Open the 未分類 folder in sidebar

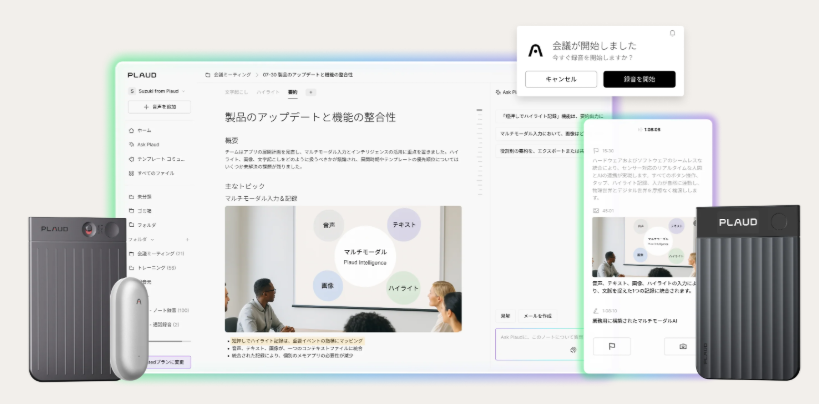click(x=146, y=197)
